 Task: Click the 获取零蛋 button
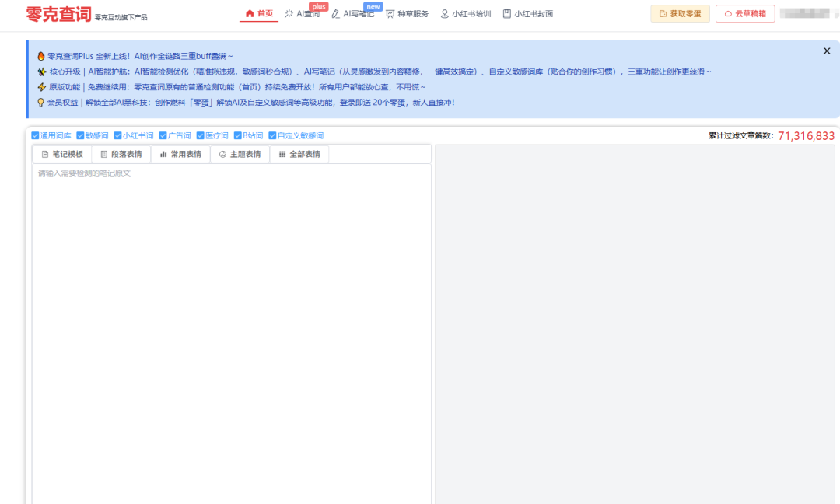tap(680, 13)
